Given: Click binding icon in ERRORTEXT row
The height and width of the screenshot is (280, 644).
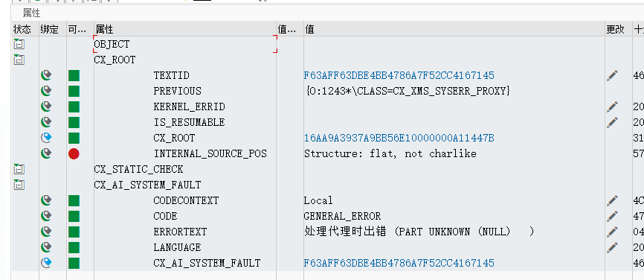Looking at the screenshot, I should (x=46, y=232).
